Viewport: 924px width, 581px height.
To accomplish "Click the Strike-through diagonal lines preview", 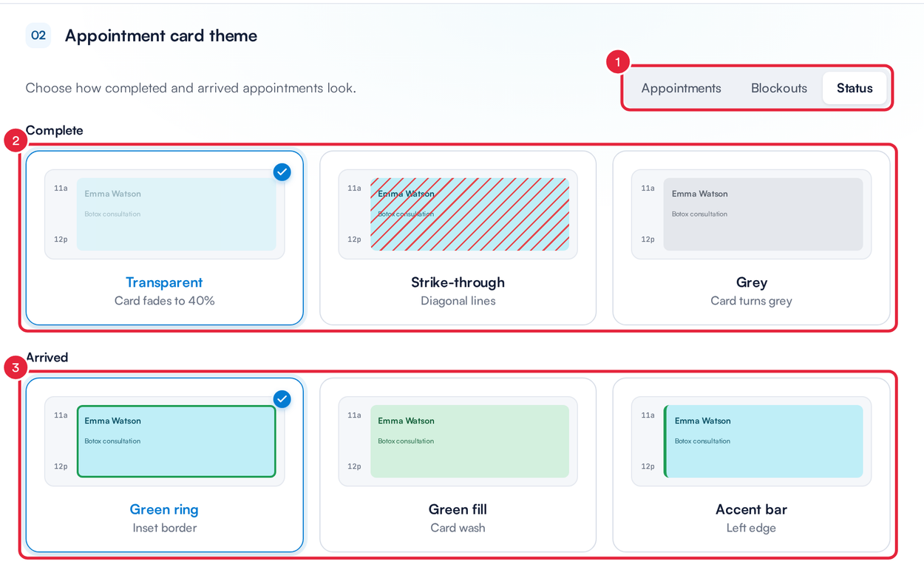I will [458, 214].
